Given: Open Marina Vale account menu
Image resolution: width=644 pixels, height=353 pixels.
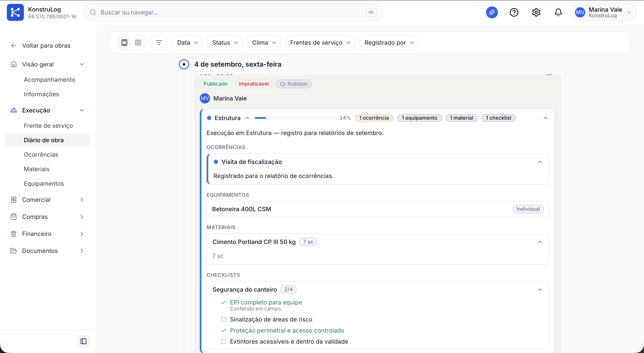Looking at the screenshot, I should [x=604, y=13].
